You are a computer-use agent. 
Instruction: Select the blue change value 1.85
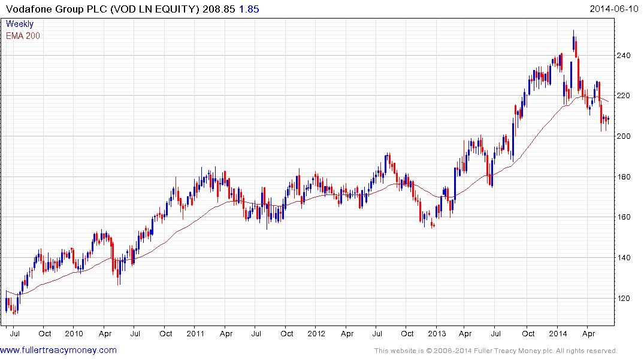[x=249, y=9]
